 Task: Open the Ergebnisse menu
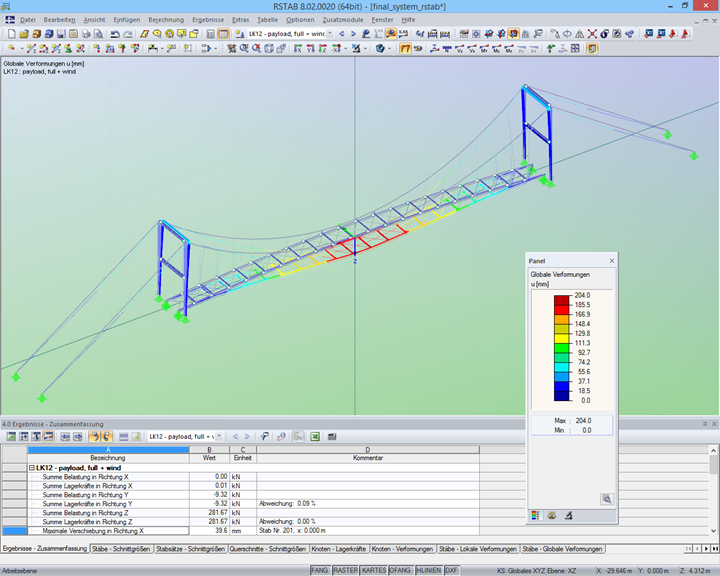click(x=208, y=20)
